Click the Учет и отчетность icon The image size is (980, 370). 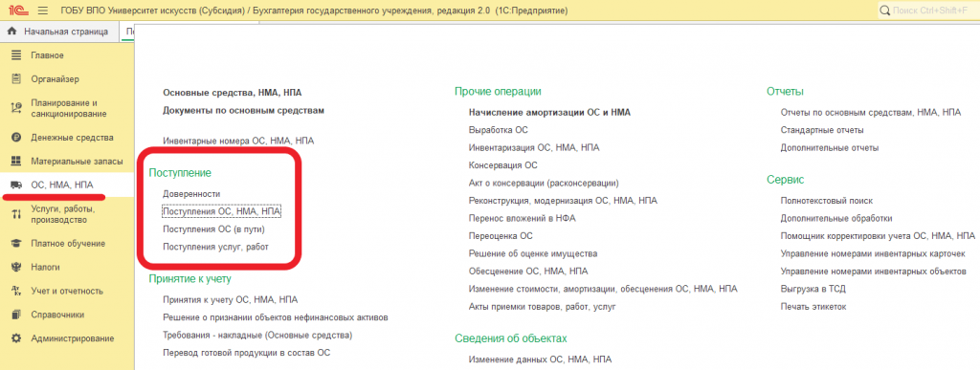17,291
